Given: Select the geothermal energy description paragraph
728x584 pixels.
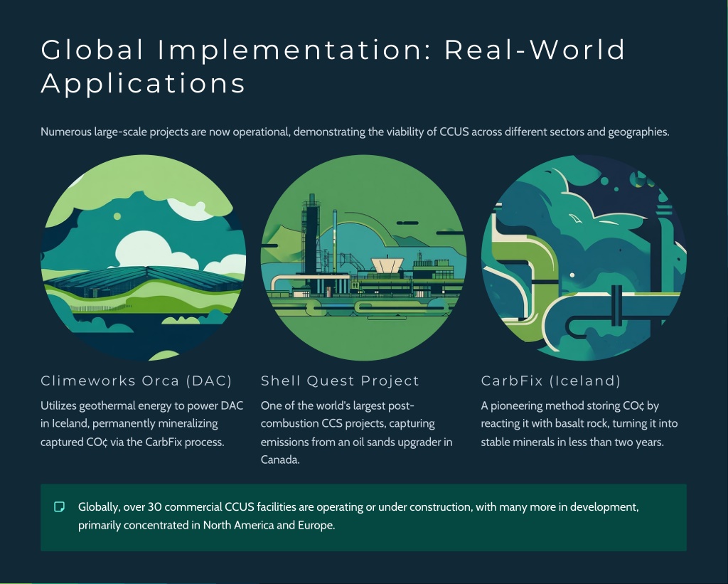Looking at the screenshot, I should pyautogui.click(x=142, y=423).
